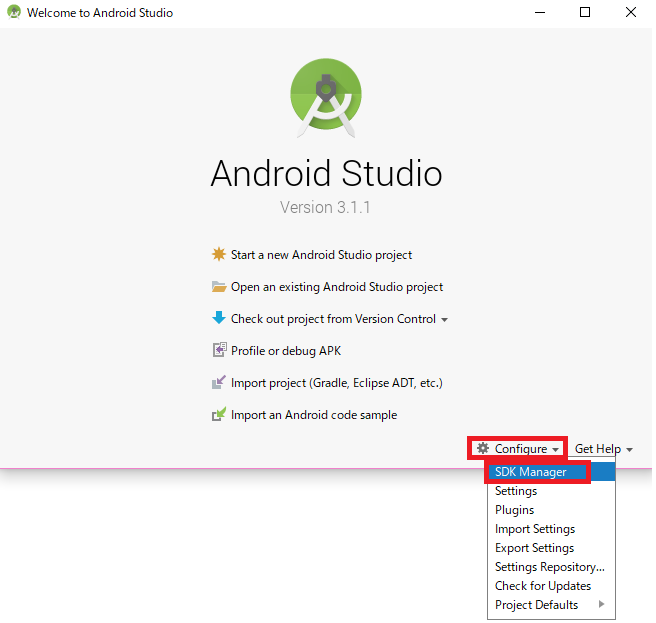Start a new Android Studio project
This screenshot has height=623, width=656.
coord(321,255)
